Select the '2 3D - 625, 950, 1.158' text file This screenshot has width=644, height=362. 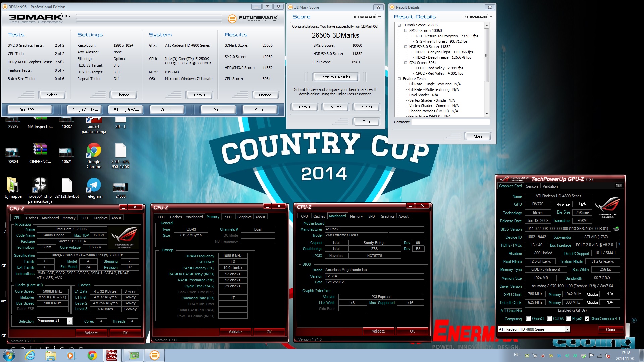[120, 150]
